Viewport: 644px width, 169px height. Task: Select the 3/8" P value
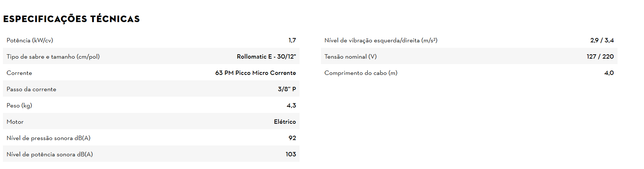287,89
